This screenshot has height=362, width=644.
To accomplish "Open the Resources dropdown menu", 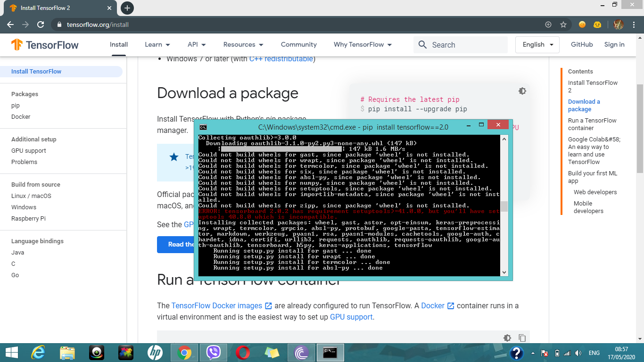I will 243,45.
